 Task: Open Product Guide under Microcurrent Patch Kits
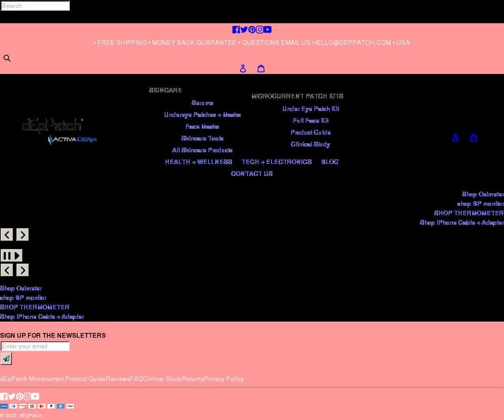coord(310,132)
